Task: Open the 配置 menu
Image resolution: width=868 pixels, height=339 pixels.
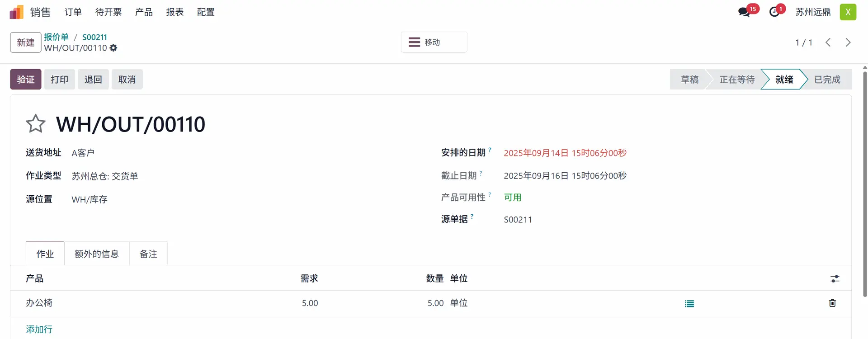Action: (x=206, y=12)
